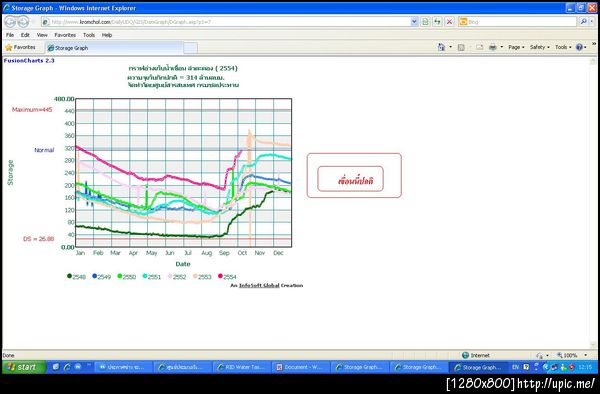Click the Feeds icon in command bar
This screenshot has width=600, height=394.
(461, 47)
